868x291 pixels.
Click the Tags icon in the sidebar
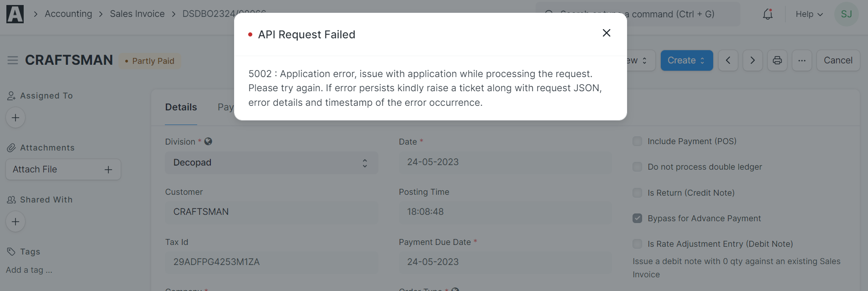11,251
